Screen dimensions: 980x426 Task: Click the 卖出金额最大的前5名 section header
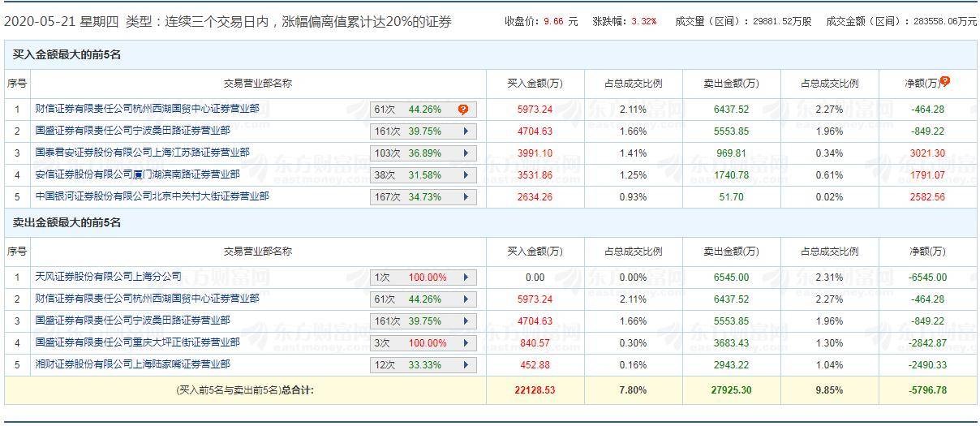click(x=67, y=222)
